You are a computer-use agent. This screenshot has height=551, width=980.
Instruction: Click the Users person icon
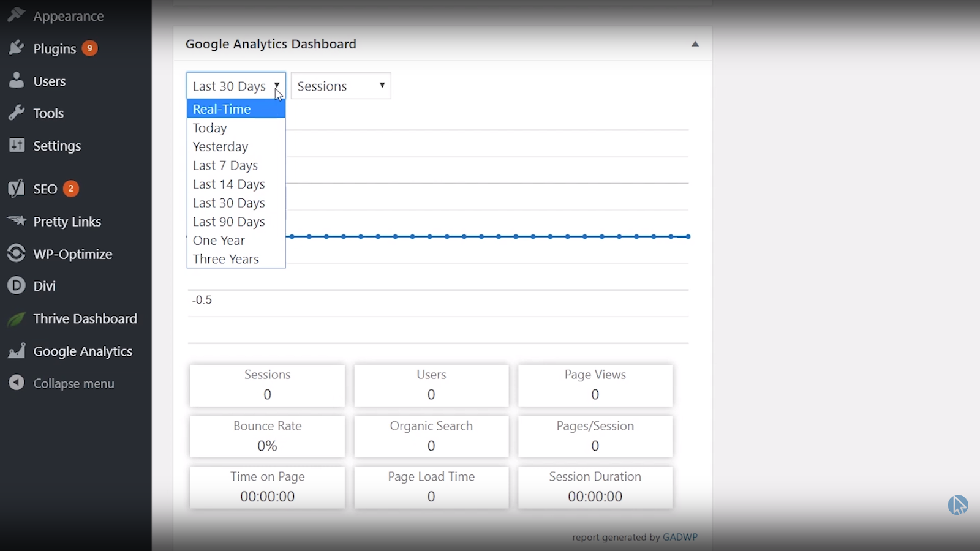point(17,80)
